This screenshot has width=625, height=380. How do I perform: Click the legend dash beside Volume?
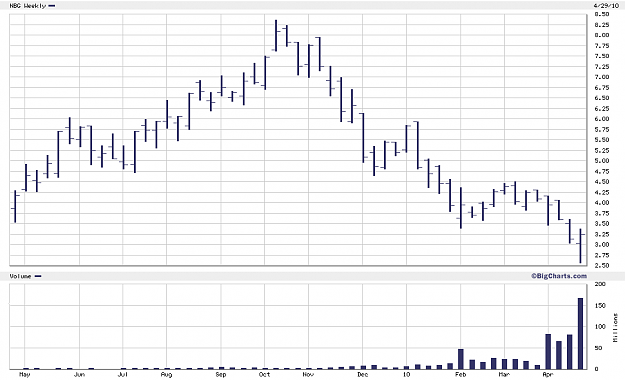[x=38, y=276]
